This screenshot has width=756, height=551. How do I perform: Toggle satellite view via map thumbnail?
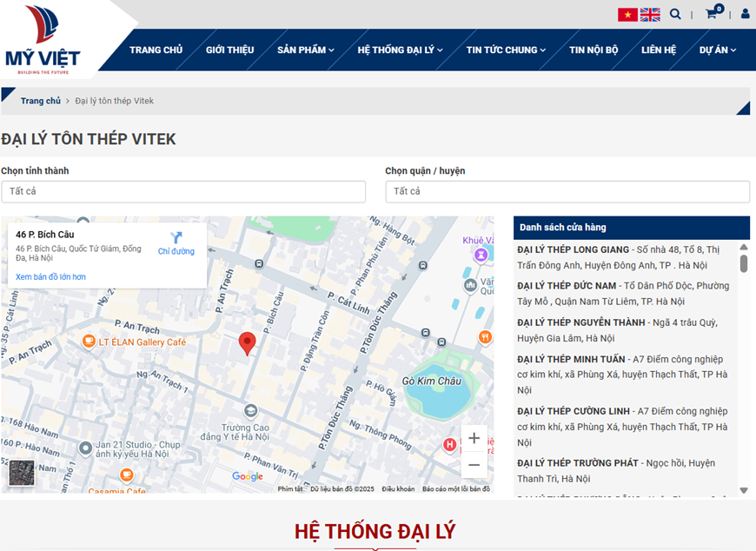(21, 473)
